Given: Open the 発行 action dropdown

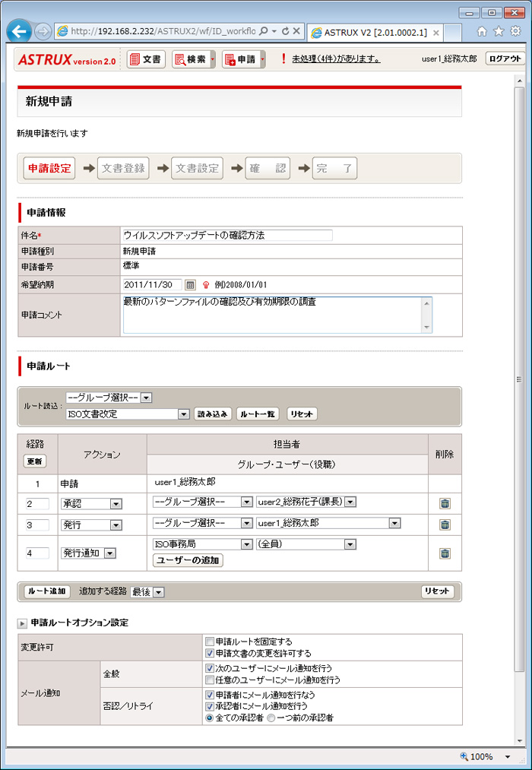Looking at the screenshot, I should 91,525.
